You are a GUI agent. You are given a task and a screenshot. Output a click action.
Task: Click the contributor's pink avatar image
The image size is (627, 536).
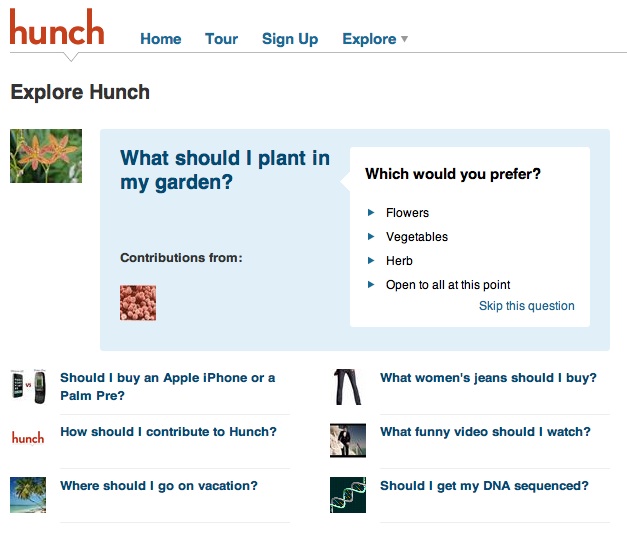[138, 303]
